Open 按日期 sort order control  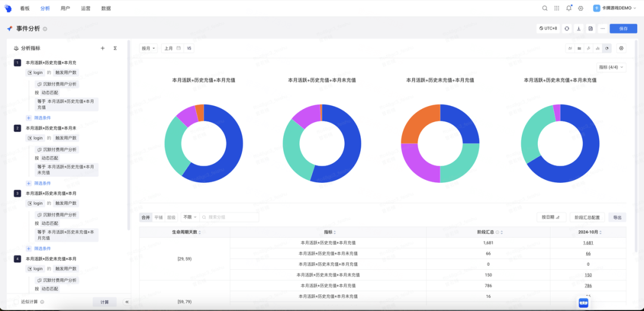click(551, 217)
